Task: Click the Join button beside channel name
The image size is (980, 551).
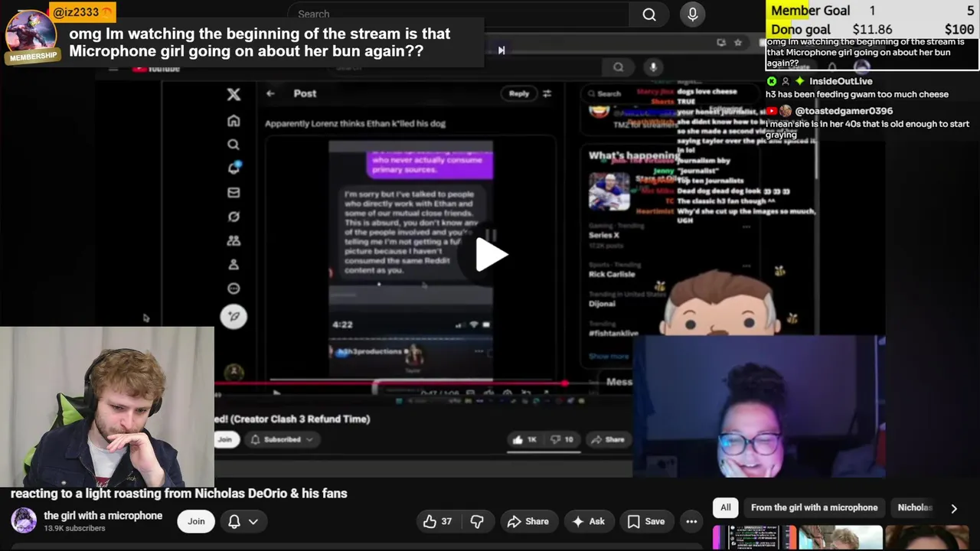Action: tap(196, 521)
